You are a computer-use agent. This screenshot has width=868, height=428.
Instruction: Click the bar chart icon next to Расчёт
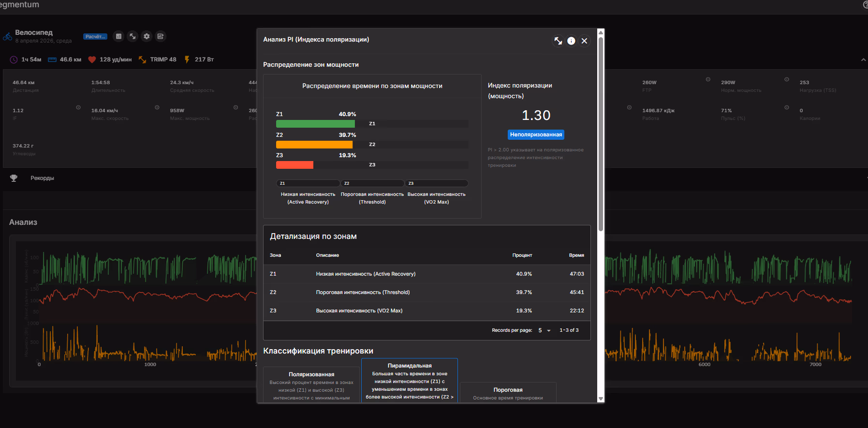[118, 36]
